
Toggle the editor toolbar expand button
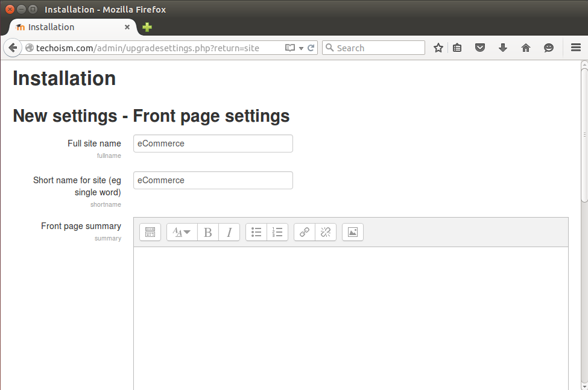[x=150, y=232]
